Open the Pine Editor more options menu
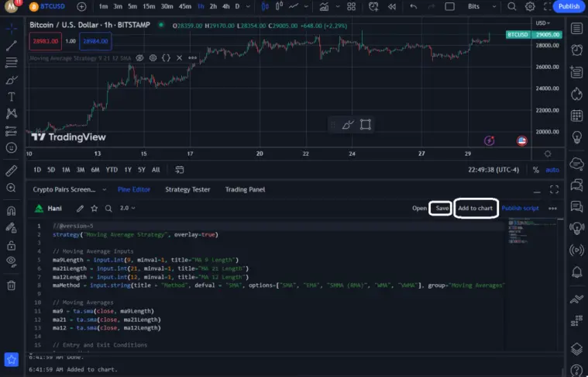Image resolution: width=588 pixels, height=377 pixels. coord(552,209)
